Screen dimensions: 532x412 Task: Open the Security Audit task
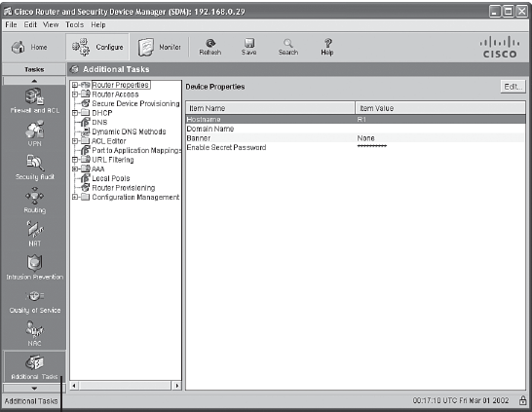(35, 167)
